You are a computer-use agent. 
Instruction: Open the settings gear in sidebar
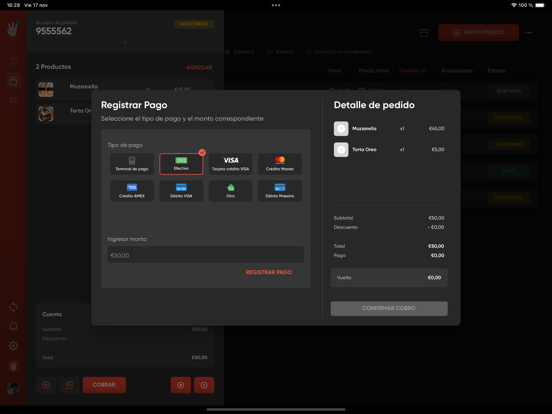(x=13, y=346)
